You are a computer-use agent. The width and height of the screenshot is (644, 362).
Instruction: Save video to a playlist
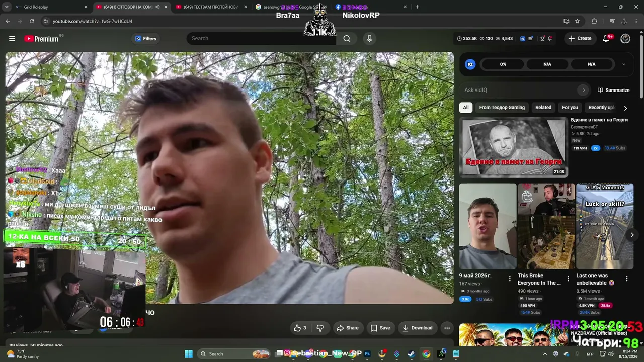(x=380, y=328)
